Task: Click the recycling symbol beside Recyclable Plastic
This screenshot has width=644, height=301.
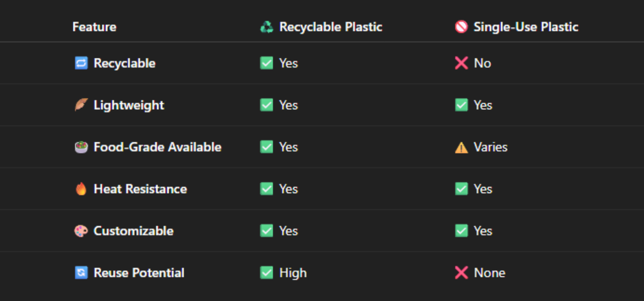Action: (267, 27)
